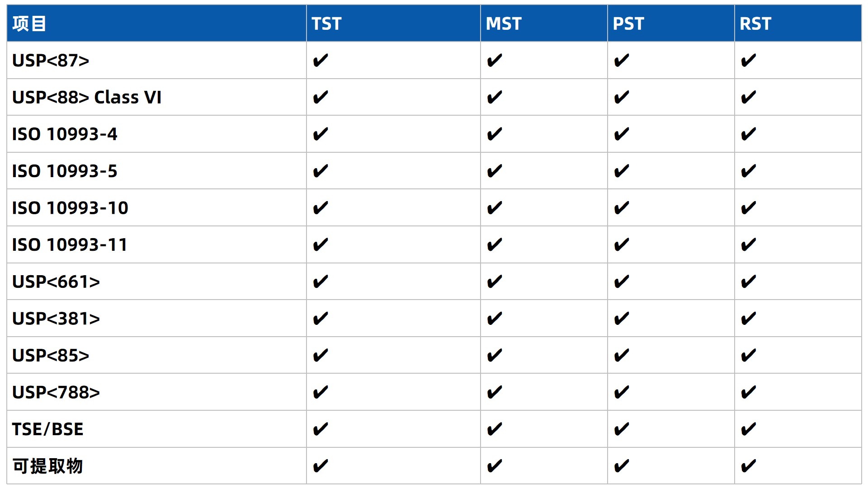Select the RST column header

(755, 23)
